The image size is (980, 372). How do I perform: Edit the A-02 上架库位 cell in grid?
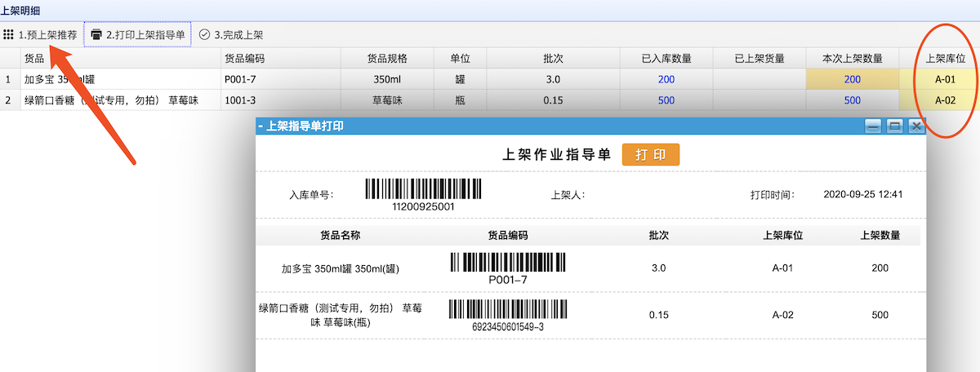pos(946,100)
